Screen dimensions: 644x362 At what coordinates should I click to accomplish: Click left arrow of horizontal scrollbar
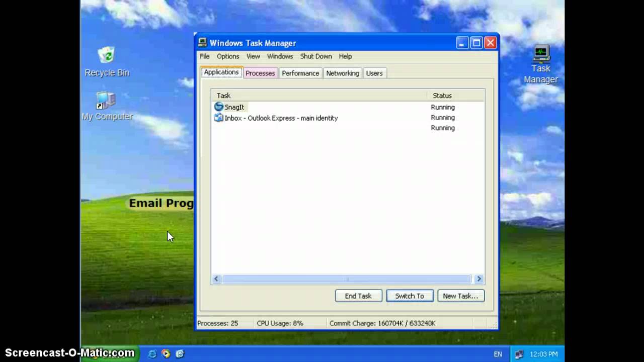pos(216,279)
